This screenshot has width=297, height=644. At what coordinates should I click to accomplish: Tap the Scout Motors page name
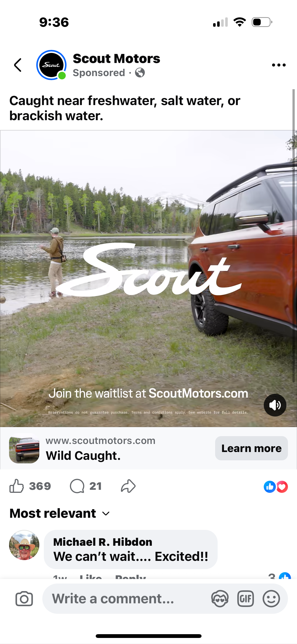click(x=116, y=58)
